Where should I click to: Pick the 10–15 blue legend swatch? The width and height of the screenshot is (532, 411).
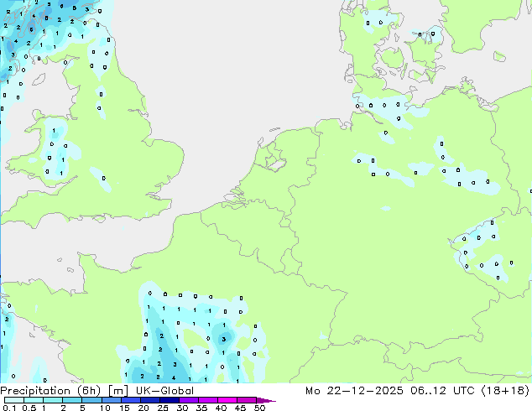tap(112, 400)
